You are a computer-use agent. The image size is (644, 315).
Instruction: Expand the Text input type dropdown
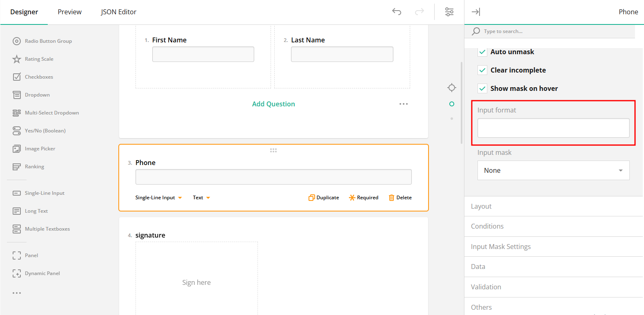201,198
